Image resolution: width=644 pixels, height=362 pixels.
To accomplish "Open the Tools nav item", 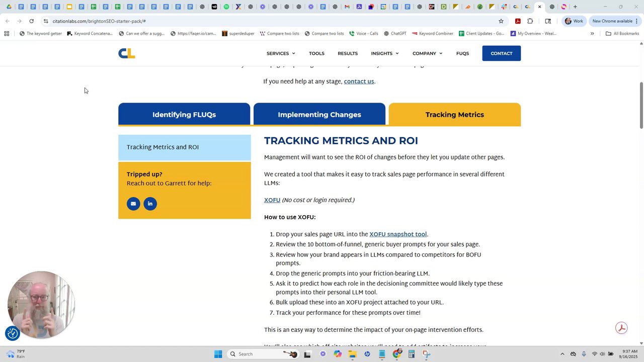I will pos(316,53).
